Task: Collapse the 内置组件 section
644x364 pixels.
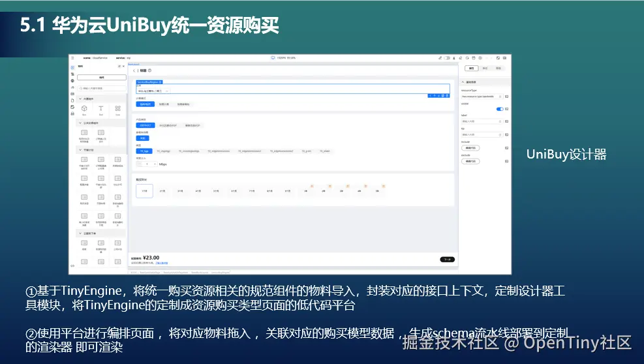Action: 80,99
